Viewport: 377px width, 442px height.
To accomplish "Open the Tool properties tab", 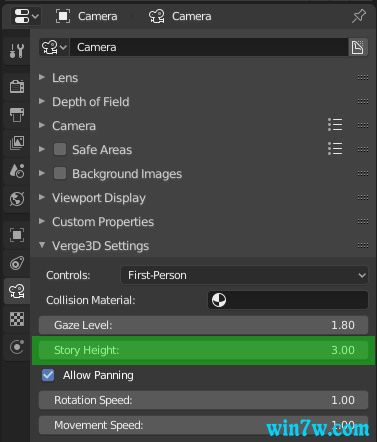I will point(17,51).
